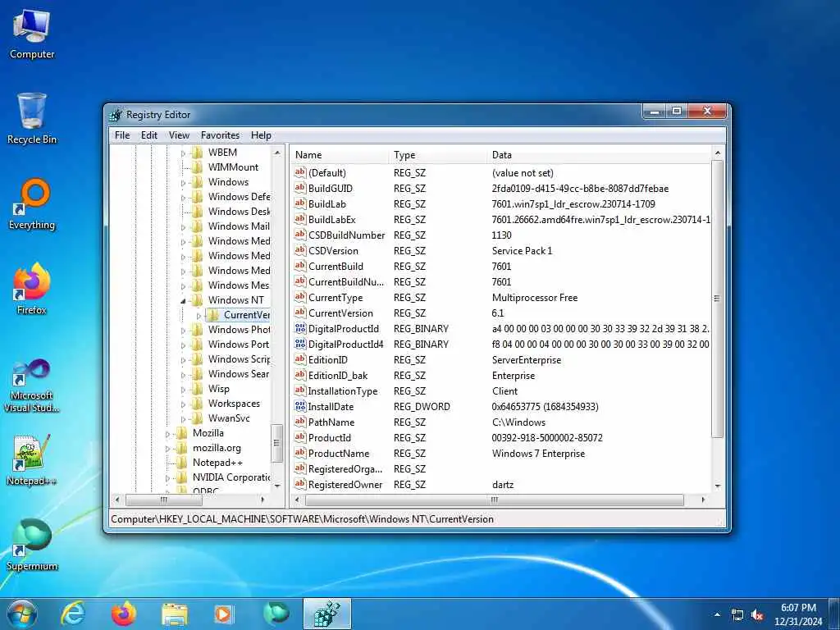The image size is (840, 630).
Task: Click the EditionID string value icon
Action: tap(300, 359)
